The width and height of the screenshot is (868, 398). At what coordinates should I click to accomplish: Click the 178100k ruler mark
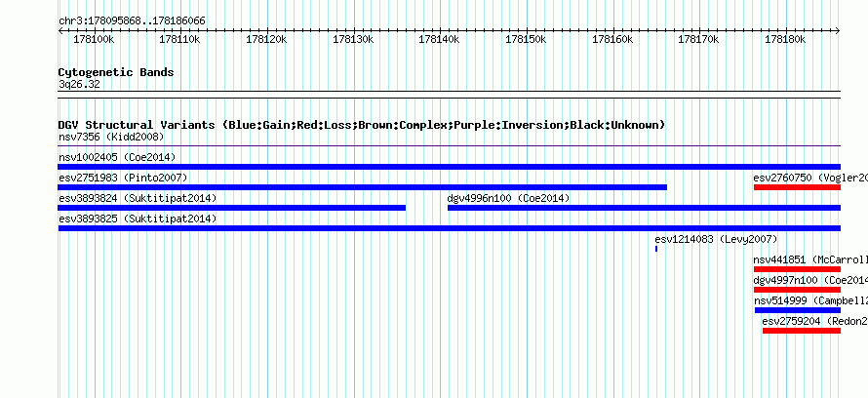[x=94, y=39]
